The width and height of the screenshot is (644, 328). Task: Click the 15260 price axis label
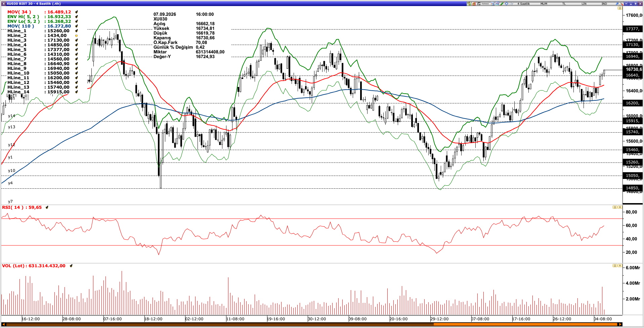pyautogui.click(x=632, y=162)
